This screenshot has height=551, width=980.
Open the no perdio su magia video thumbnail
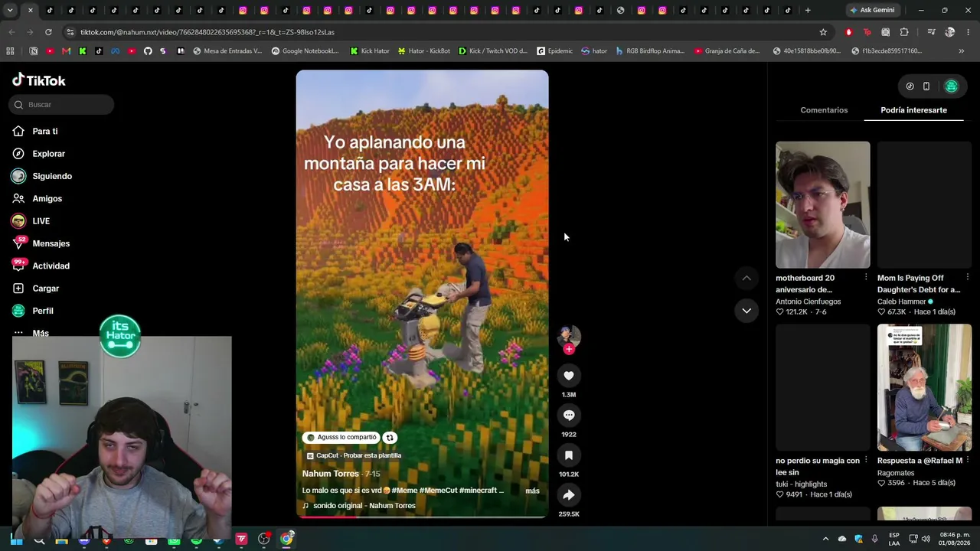(x=823, y=387)
